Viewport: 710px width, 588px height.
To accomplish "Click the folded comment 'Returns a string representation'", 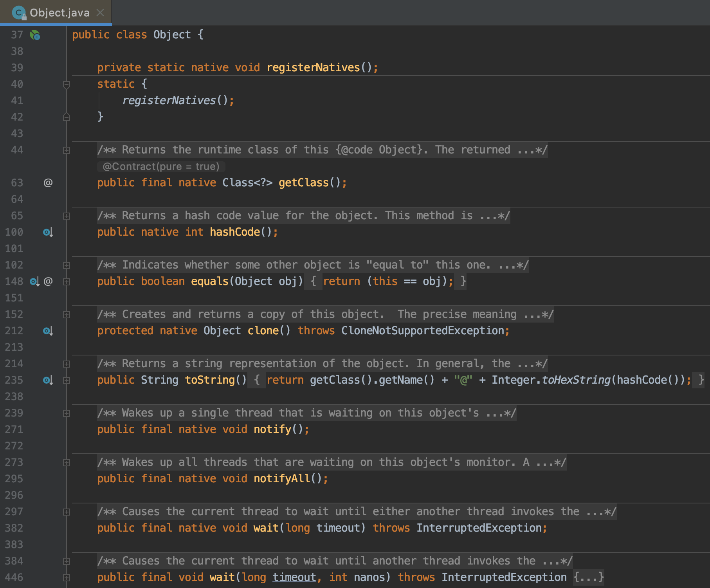I will (x=323, y=364).
